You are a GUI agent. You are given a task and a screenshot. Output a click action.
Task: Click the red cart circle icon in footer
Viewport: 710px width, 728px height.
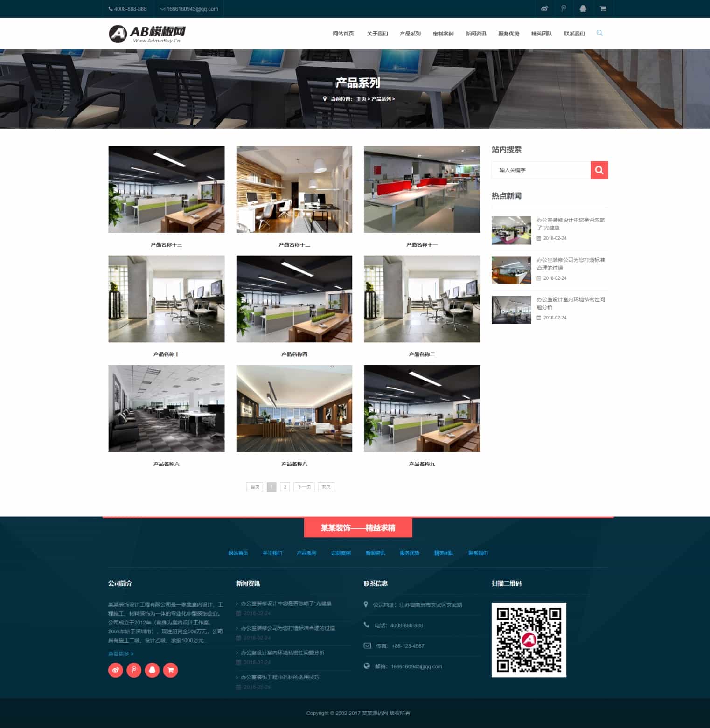171,670
